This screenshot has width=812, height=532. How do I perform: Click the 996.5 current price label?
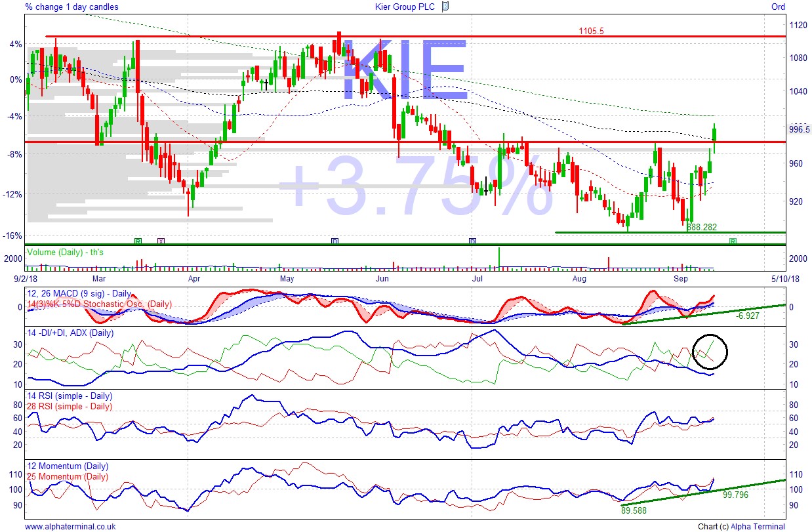pos(800,130)
